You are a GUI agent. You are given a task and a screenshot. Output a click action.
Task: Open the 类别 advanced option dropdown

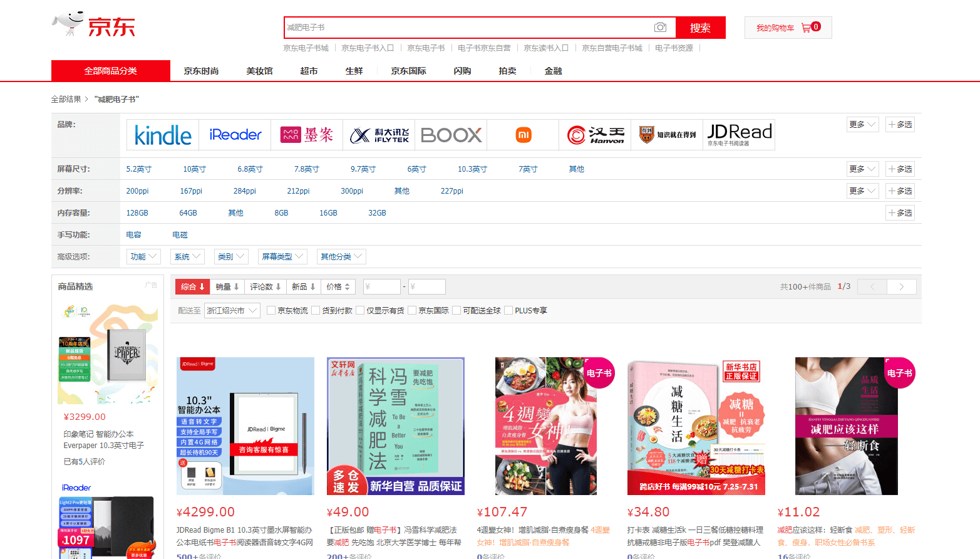pyautogui.click(x=231, y=257)
